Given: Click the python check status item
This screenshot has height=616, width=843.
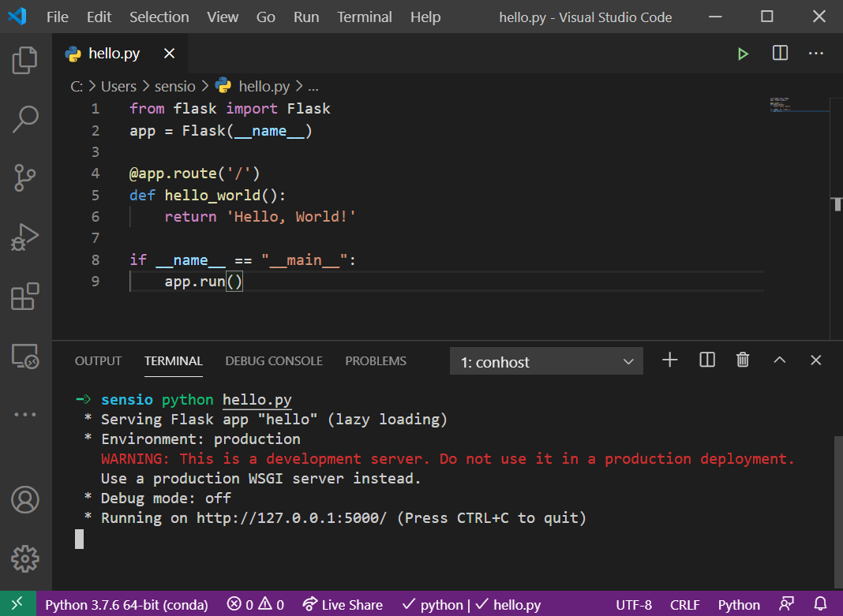Looking at the screenshot, I should pos(433,605).
